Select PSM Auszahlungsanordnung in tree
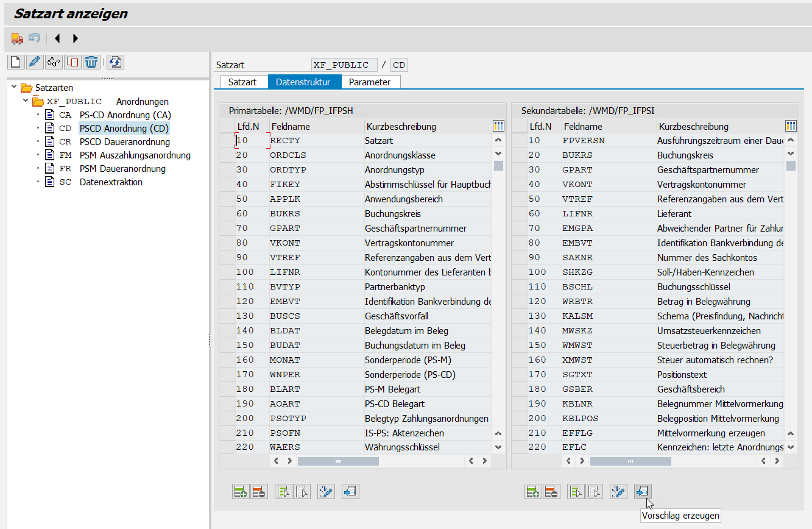Viewport: 812px width, 529px height. tap(135, 155)
